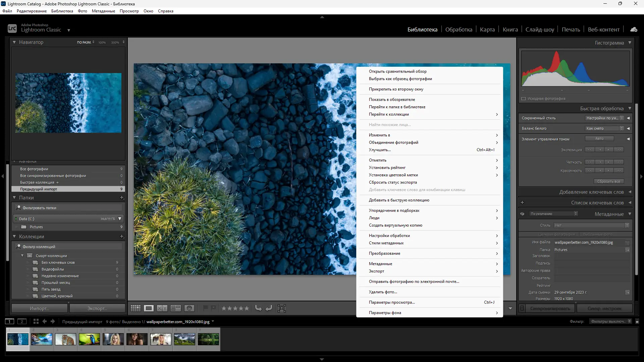Activate face region draw tool icon
The width and height of the screenshot is (644, 362).
(x=282, y=308)
